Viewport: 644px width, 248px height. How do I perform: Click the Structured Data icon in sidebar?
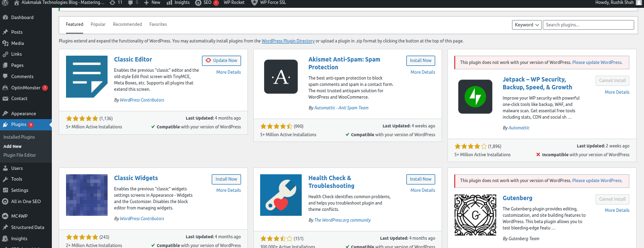[5, 227]
